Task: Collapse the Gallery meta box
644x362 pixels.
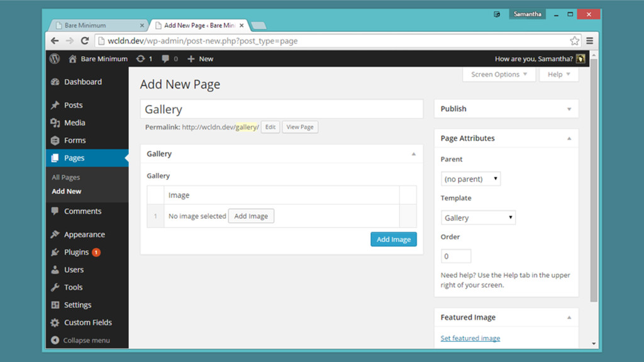Action: (414, 154)
